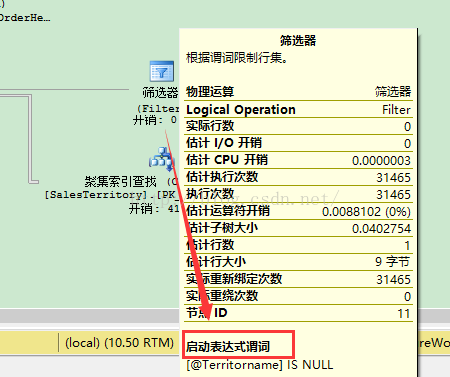The image size is (450, 377).
Task: Click the (local) (10.50 RTM) status entry
Action: pyautogui.click(x=119, y=342)
